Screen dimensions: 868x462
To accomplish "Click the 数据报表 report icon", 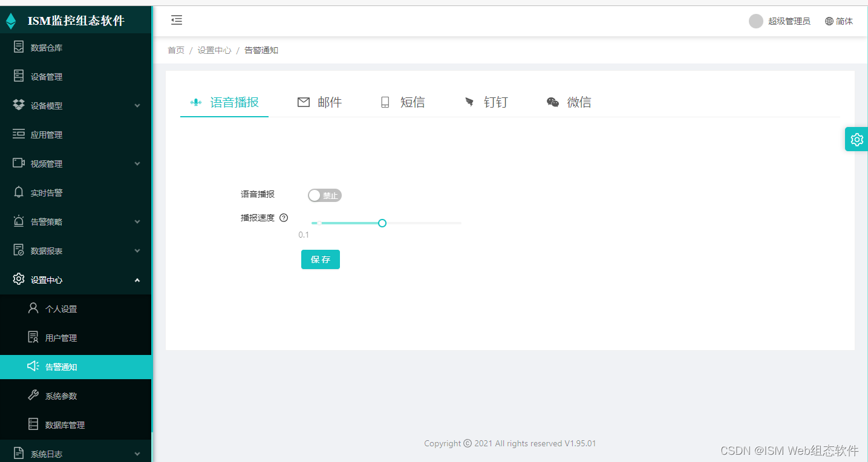I will click(x=19, y=250).
